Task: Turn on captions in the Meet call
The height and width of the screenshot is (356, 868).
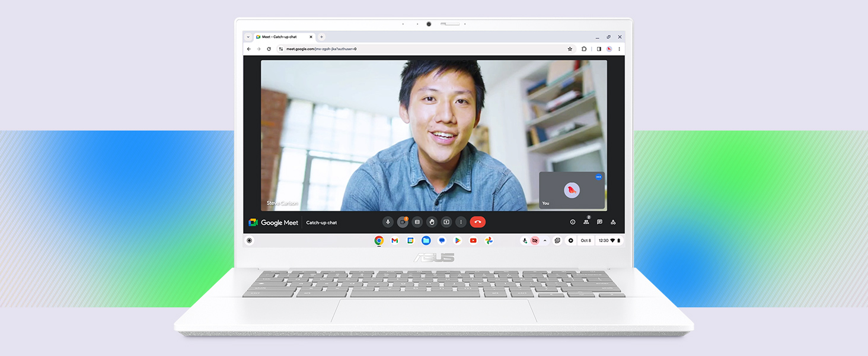Action: point(417,222)
